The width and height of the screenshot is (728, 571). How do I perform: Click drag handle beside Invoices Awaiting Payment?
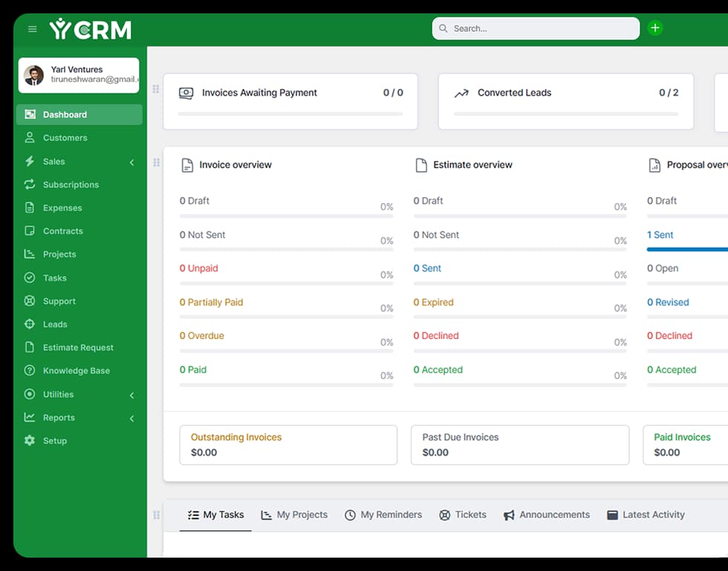pos(156,88)
